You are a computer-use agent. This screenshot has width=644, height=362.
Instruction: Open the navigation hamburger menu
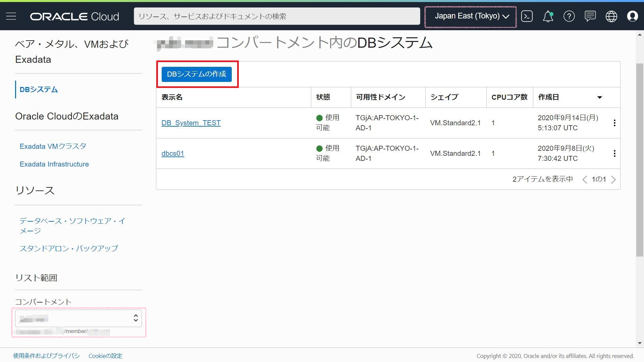[11, 16]
